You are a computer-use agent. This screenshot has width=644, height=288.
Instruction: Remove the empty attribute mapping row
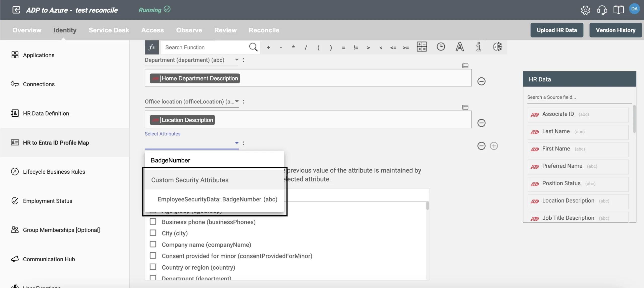[x=481, y=146]
